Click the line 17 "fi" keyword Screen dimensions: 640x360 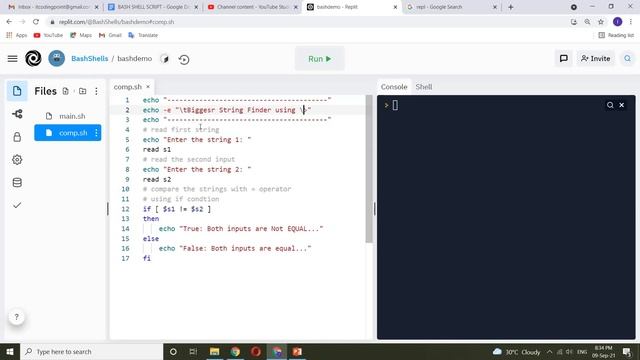coord(147,258)
